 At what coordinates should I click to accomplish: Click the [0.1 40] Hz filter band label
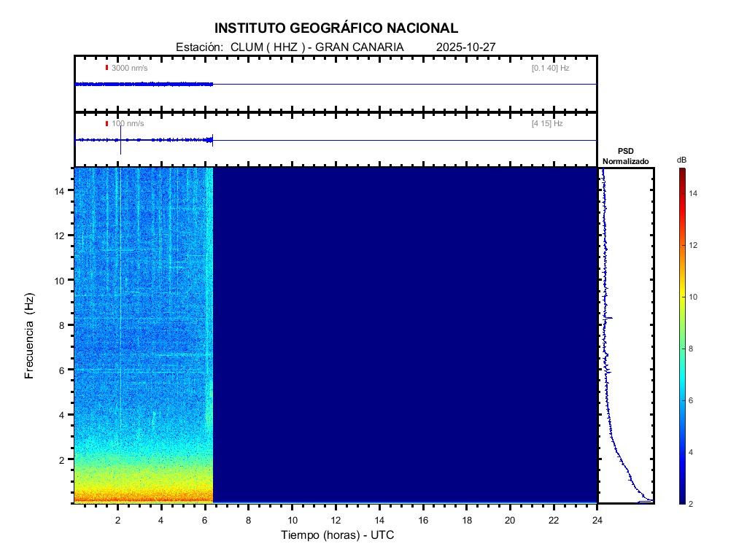click(550, 68)
